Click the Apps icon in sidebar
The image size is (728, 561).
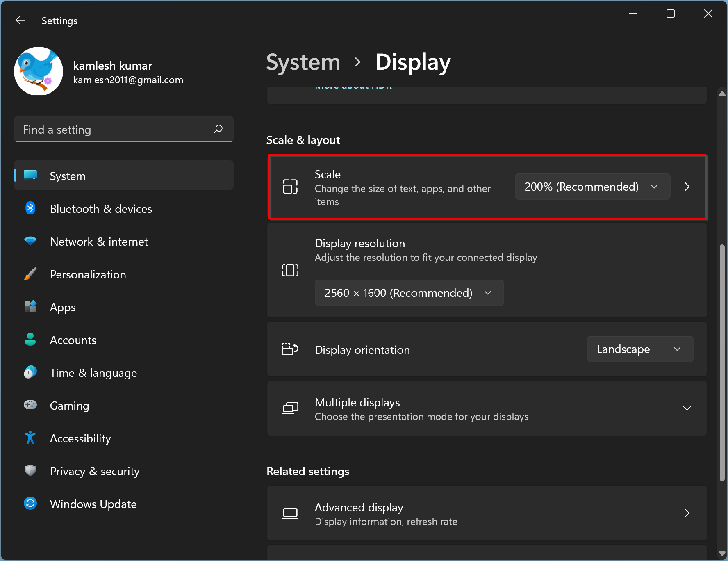pyautogui.click(x=30, y=306)
